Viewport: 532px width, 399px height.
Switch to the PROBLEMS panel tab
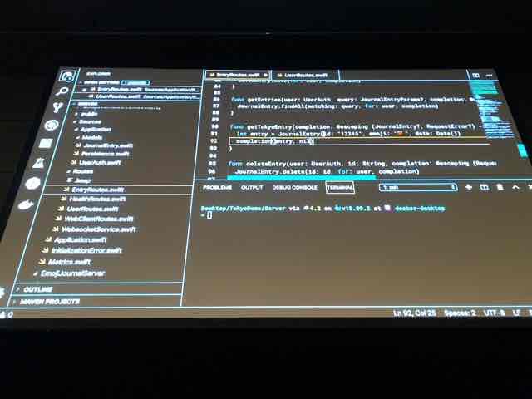click(x=217, y=187)
